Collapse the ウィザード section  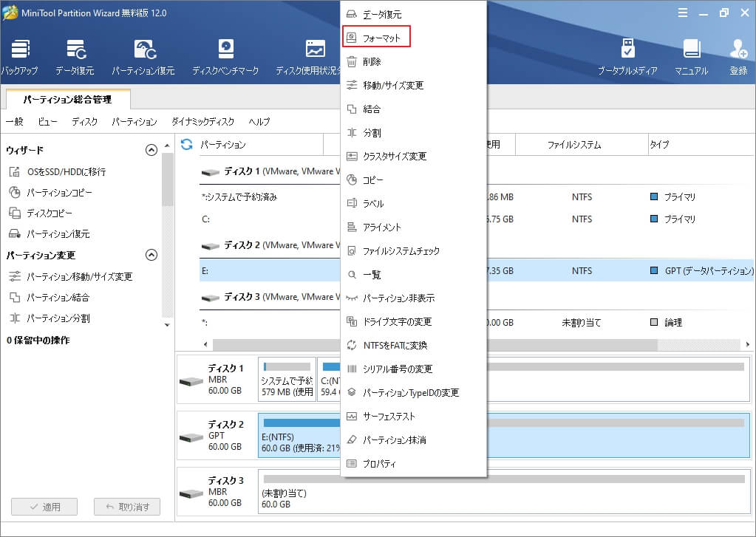pyautogui.click(x=151, y=149)
